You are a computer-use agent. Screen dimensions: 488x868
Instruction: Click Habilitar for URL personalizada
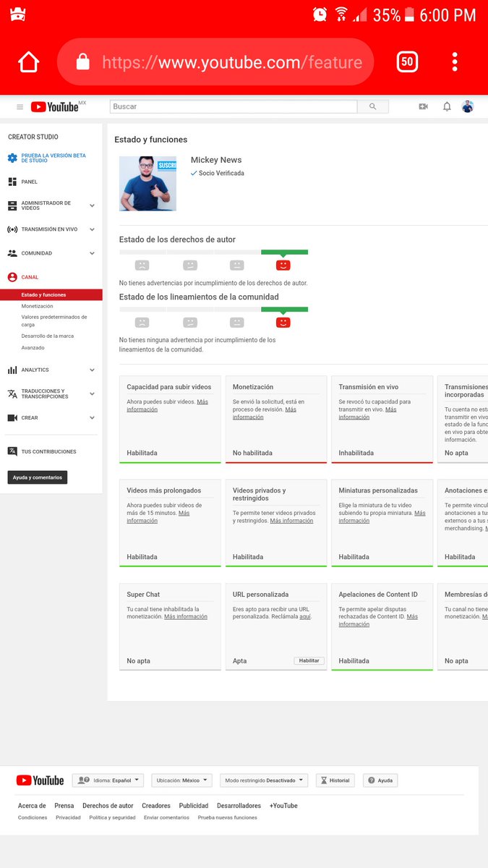pyautogui.click(x=309, y=660)
